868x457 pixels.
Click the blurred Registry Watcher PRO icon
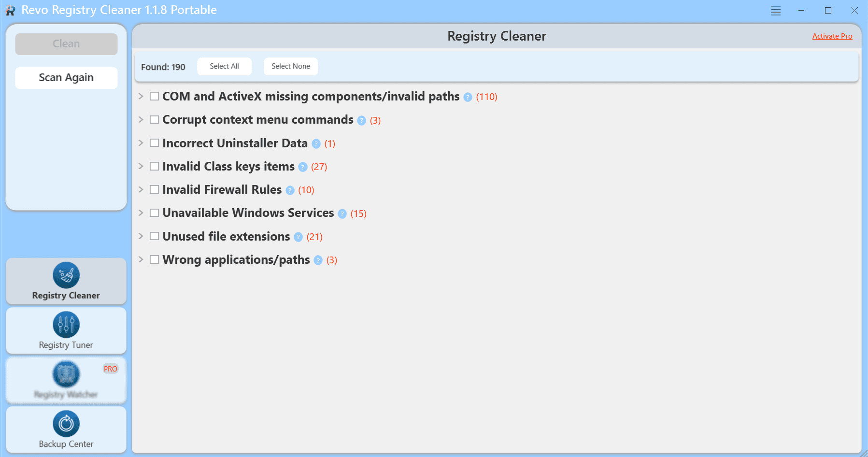point(66,374)
